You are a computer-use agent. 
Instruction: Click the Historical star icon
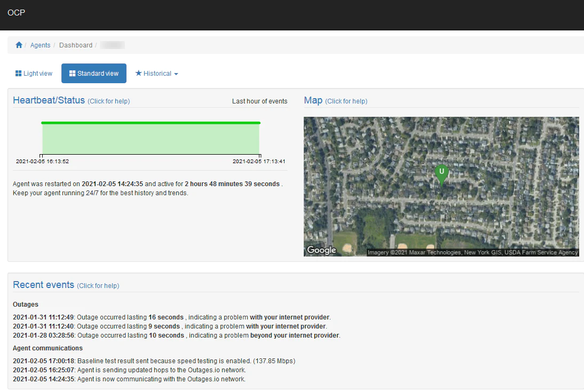point(138,73)
